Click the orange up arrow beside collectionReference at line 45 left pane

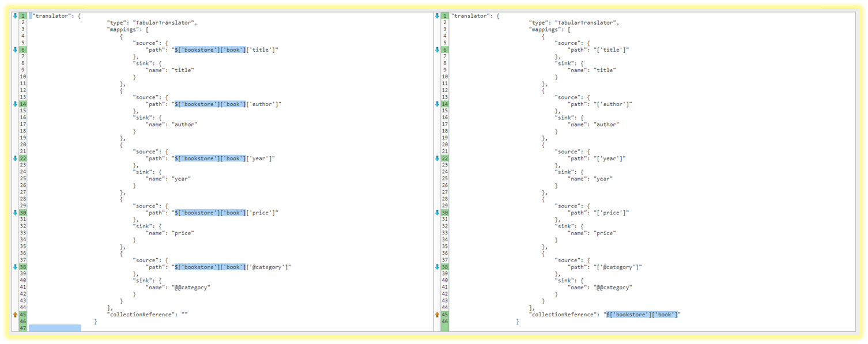[15, 314]
